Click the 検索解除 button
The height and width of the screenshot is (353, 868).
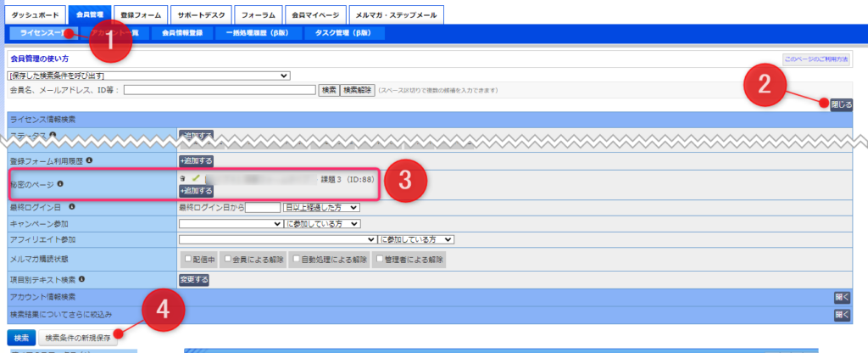[358, 89]
